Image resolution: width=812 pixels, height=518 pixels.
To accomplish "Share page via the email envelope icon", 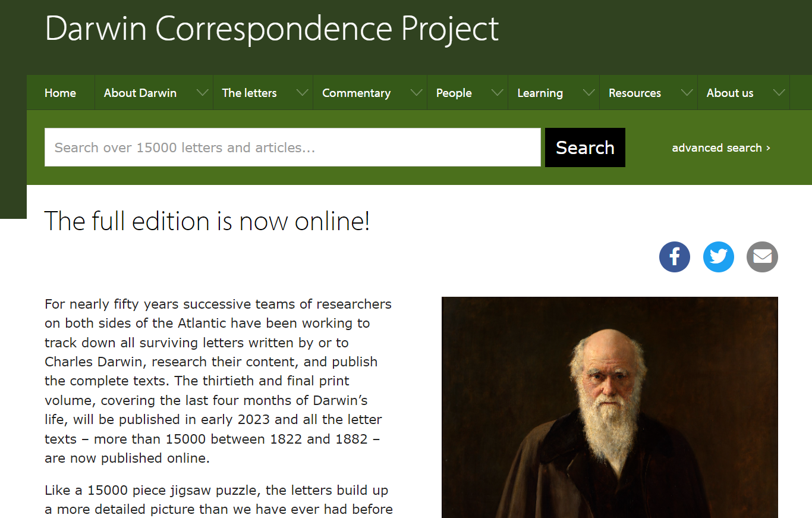I will click(762, 257).
